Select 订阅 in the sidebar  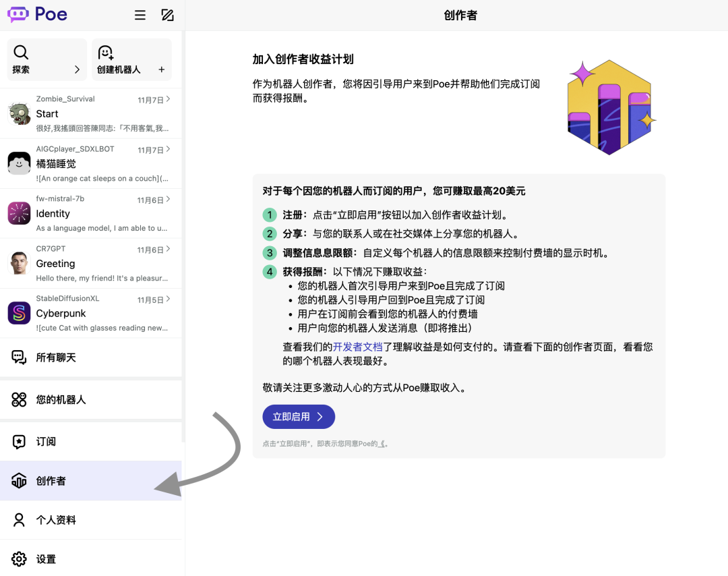[46, 441]
